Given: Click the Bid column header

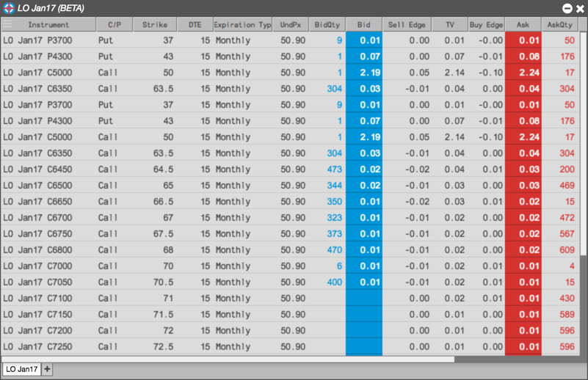Looking at the screenshot, I should (364, 25).
